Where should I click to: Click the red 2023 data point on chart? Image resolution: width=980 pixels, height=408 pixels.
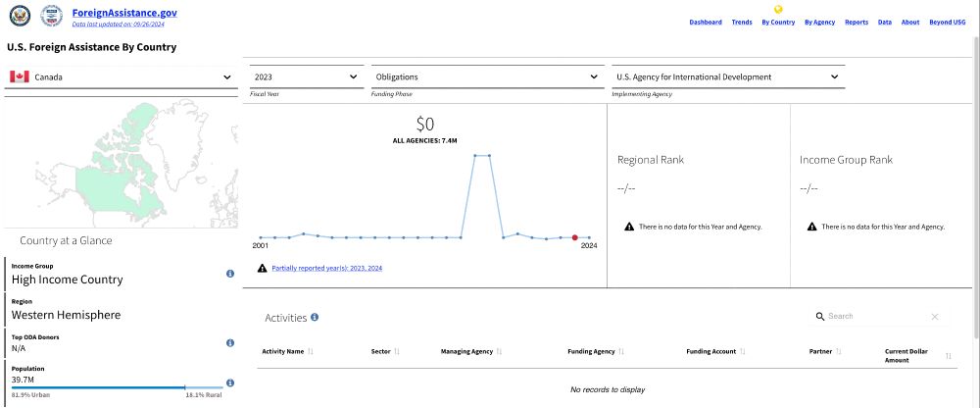coord(575,237)
